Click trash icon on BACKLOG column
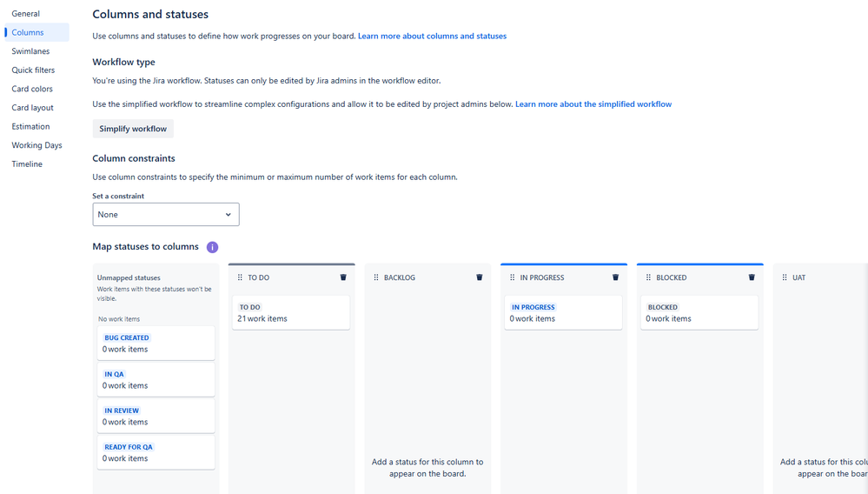The image size is (868, 494). [479, 277]
